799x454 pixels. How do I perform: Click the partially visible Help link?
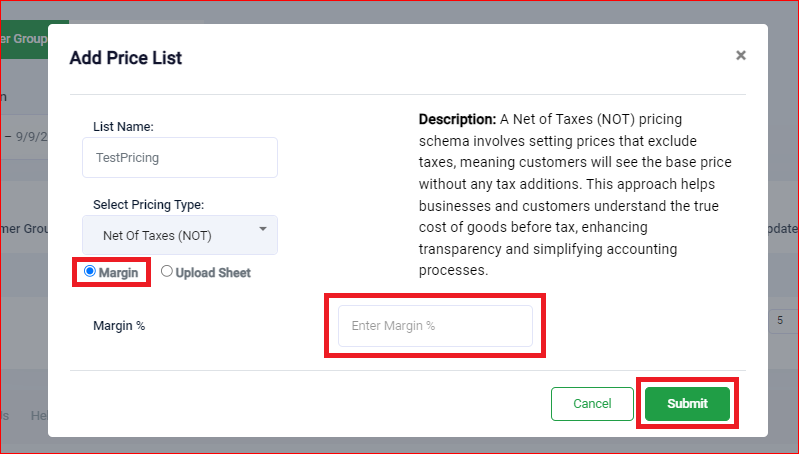coord(39,416)
